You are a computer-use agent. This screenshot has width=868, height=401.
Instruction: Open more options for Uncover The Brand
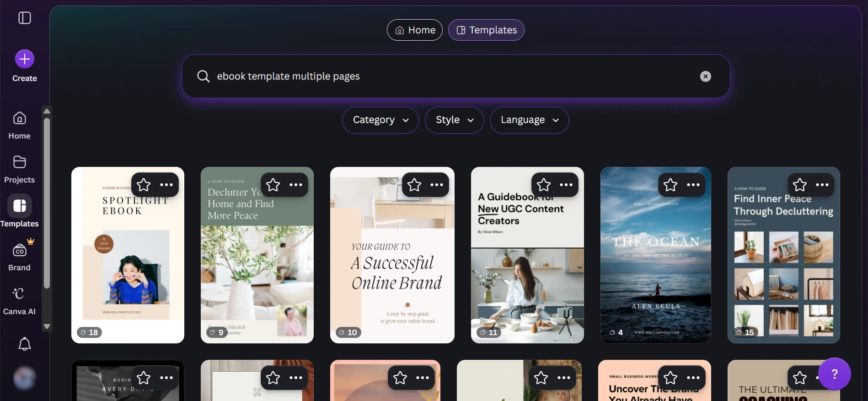[x=693, y=378]
